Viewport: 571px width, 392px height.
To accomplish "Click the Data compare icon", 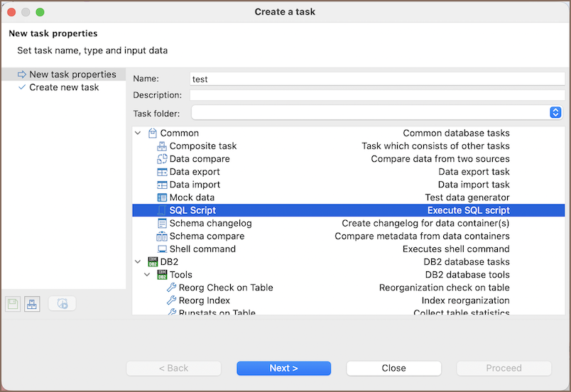I will pos(162,159).
